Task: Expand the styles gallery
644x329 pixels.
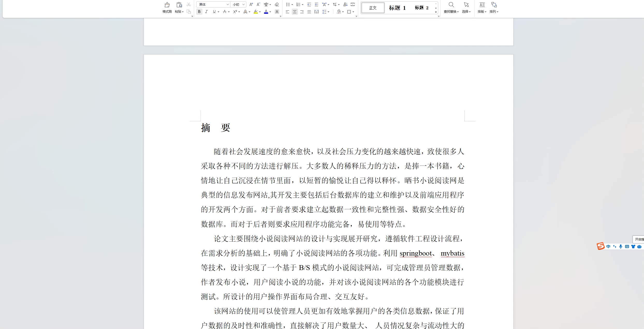Action: point(436,12)
